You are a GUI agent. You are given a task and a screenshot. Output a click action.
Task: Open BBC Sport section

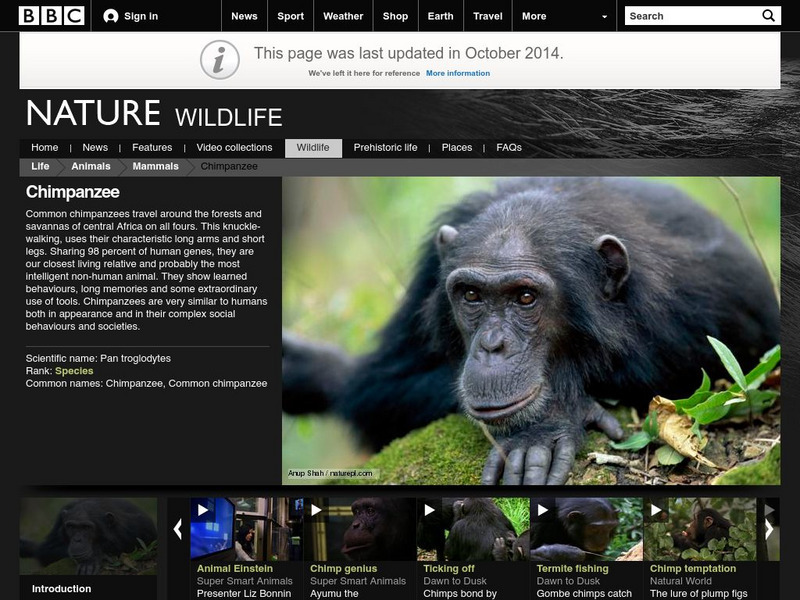click(x=290, y=16)
